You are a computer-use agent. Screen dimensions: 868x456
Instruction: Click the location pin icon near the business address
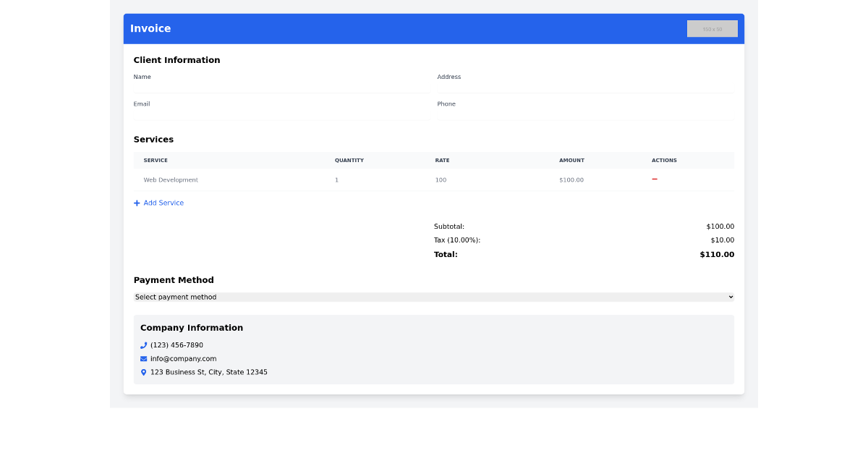coord(143,372)
